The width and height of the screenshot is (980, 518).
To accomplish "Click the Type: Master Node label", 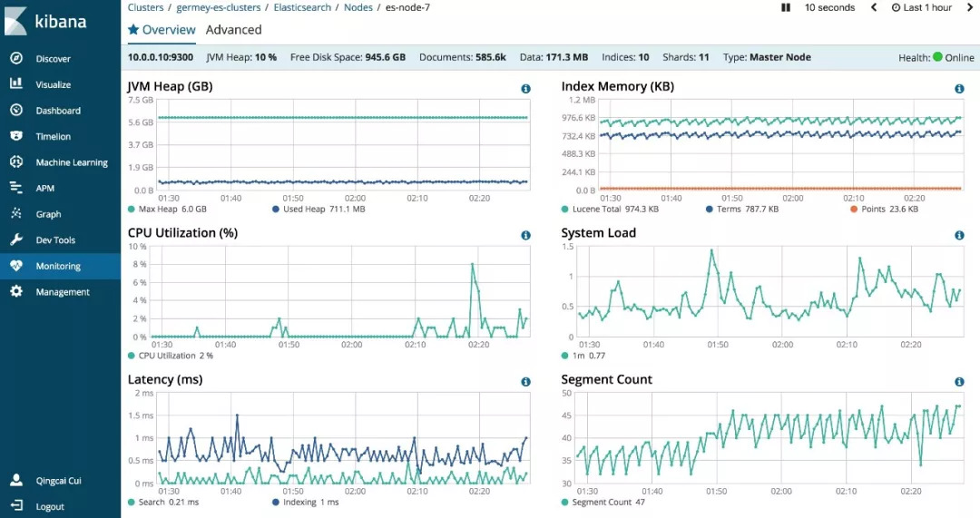I will click(767, 57).
